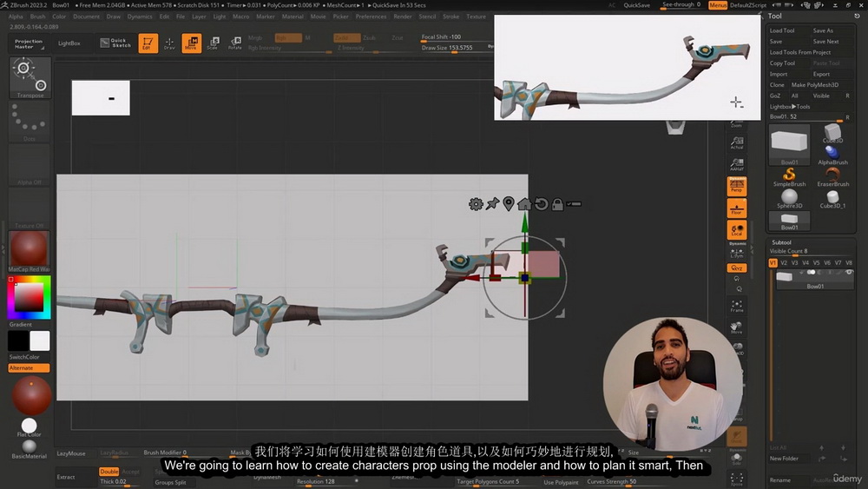Select the Rotate transform icon
The image size is (868, 489).
234,43
